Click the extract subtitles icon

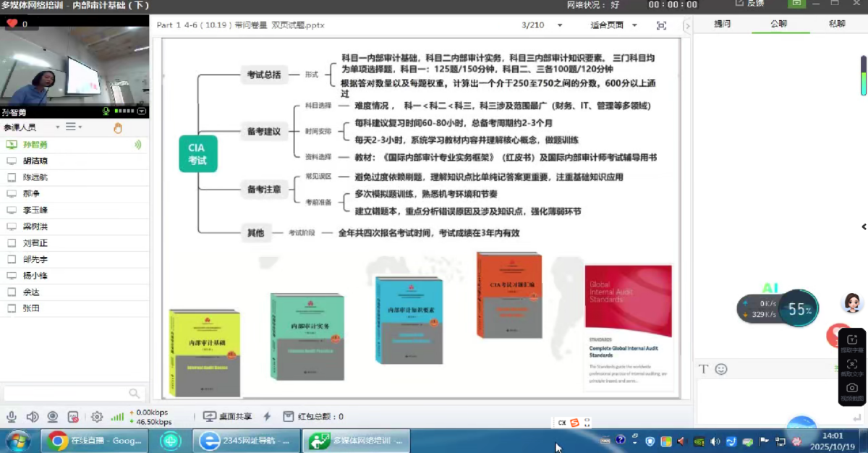852,340
